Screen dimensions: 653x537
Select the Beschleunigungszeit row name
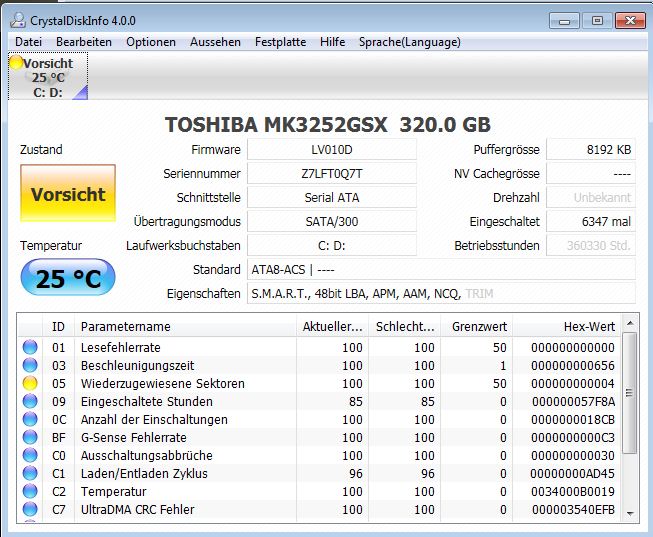click(137, 365)
